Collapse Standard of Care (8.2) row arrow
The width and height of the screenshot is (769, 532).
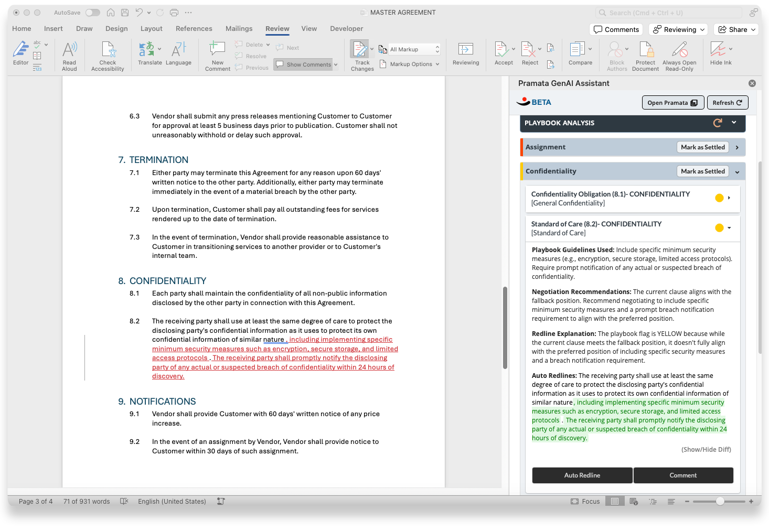[x=729, y=227]
